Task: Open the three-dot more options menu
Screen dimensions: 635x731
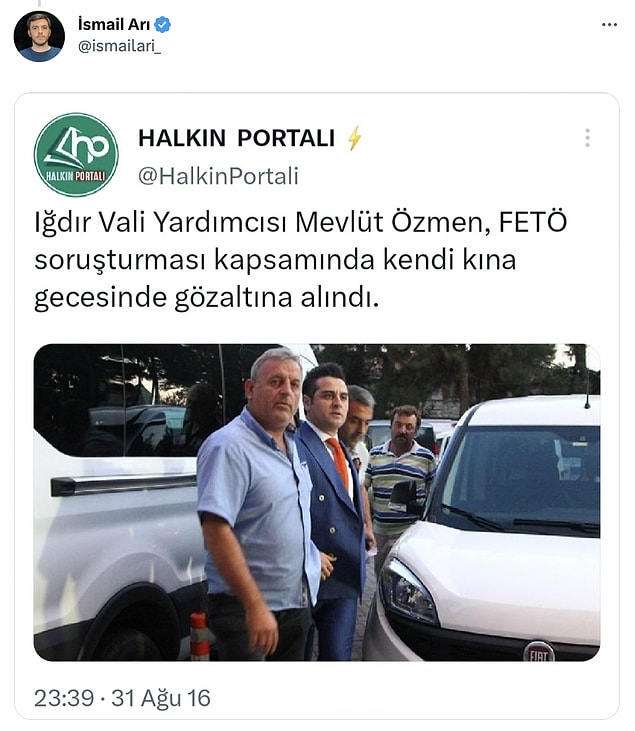Action: click(609, 25)
